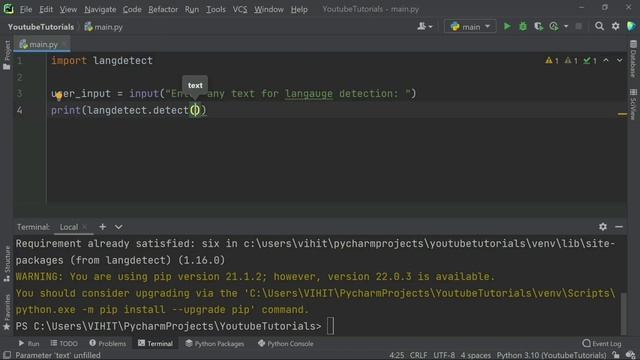Open the Event Log button
This screenshot has width=640, height=360.
pos(602,344)
